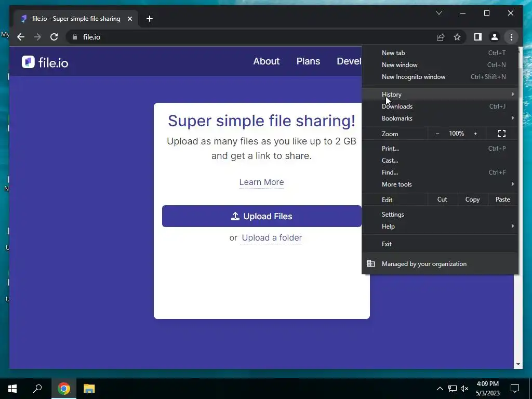Click the browser back arrow
The height and width of the screenshot is (399, 532).
[21, 37]
